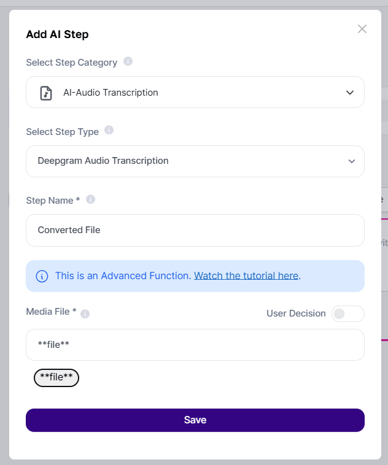Image resolution: width=388 pixels, height=465 pixels.
Task: Toggle the User Decision switch
Action: pos(348,314)
